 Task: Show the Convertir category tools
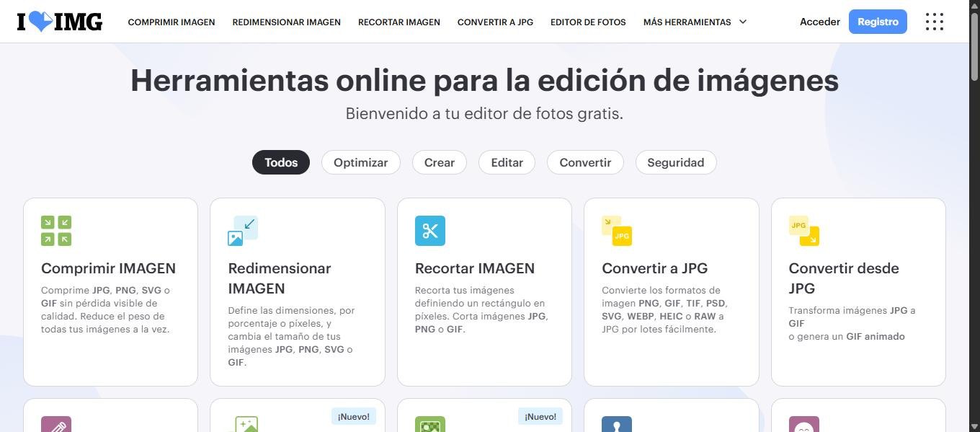click(585, 162)
